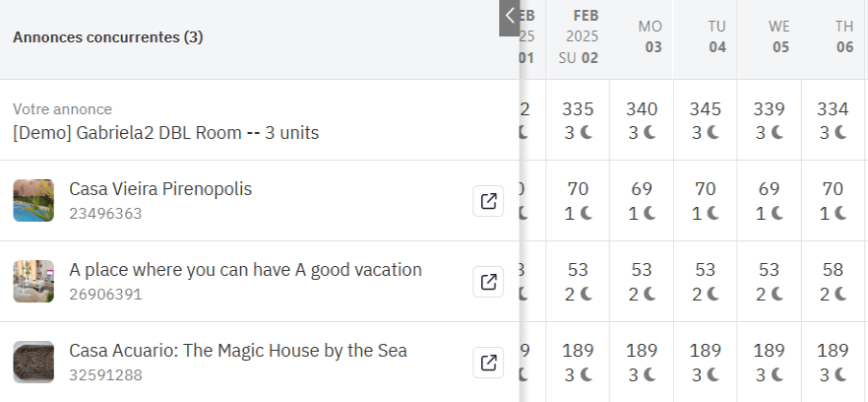This screenshot has width=868, height=402.
Task: Click Casa Vieira's 70 price on Tuesday 04
Action: [x=706, y=189]
